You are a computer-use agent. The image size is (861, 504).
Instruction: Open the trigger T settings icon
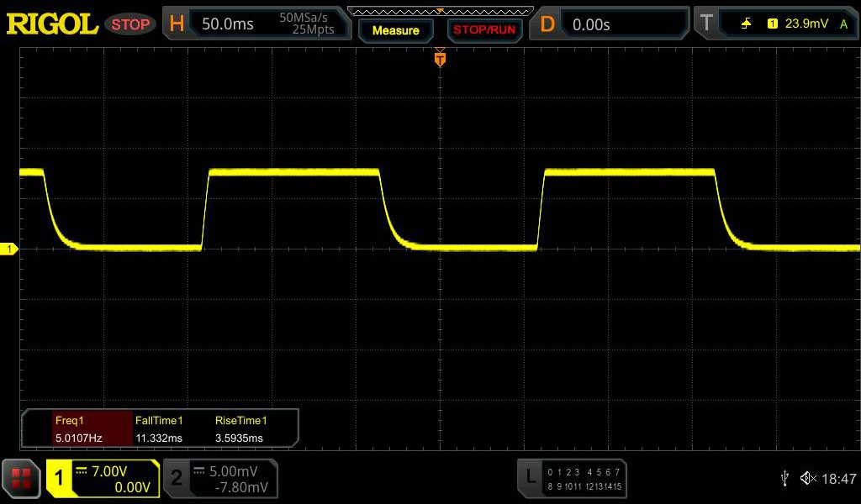point(706,24)
